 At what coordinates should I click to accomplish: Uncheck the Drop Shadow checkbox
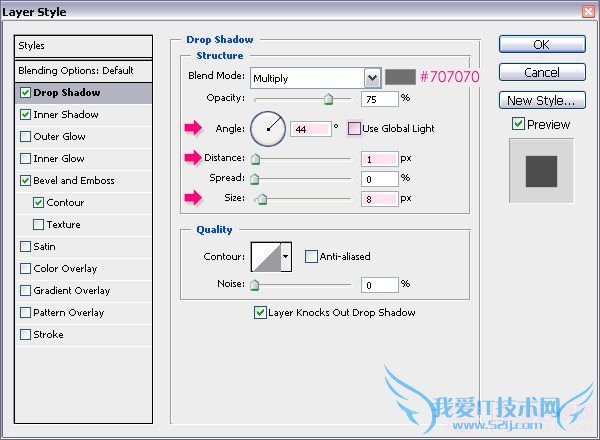tap(25, 93)
